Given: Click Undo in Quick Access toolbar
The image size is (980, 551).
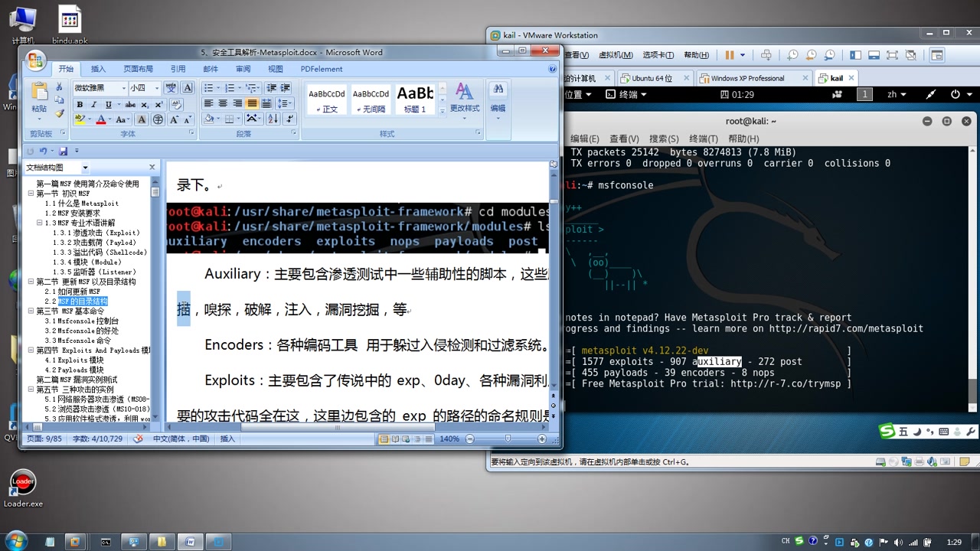Looking at the screenshot, I should point(43,152).
